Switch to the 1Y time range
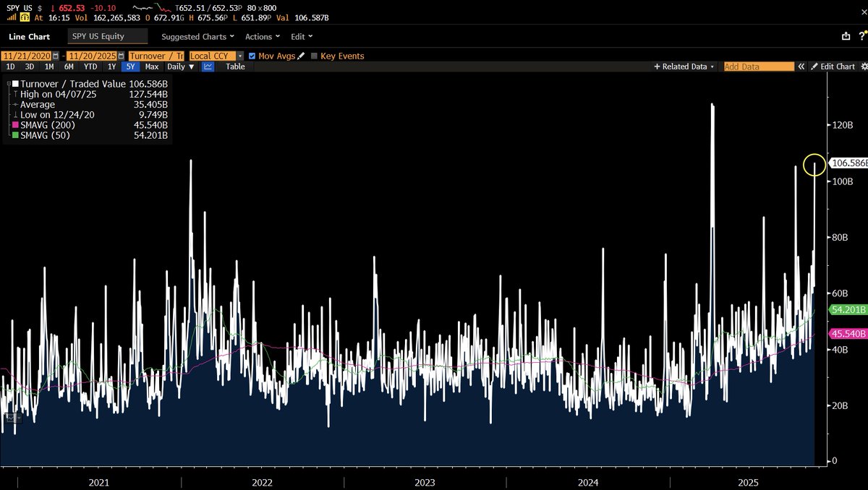The height and width of the screenshot is (490, 868). coord(111,66)
